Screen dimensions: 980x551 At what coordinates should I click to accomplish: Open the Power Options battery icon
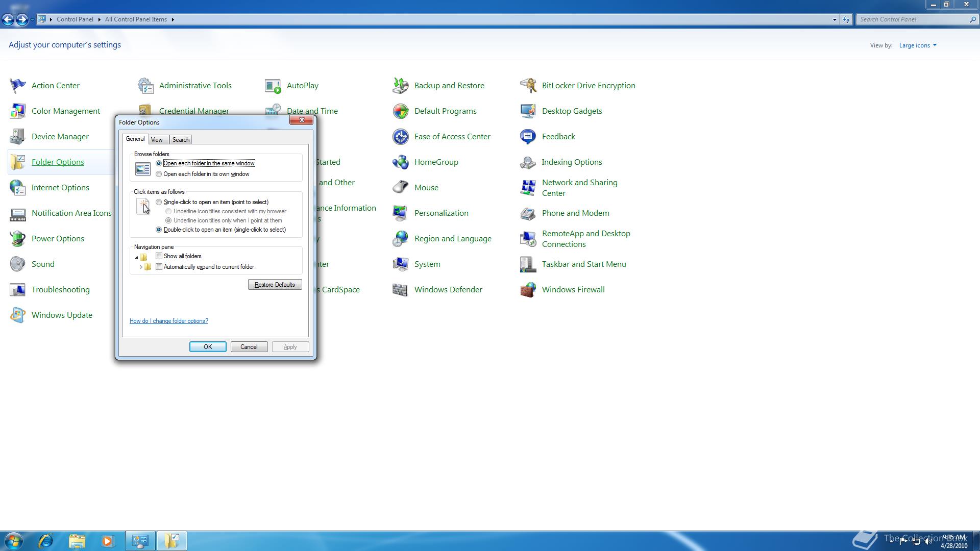point(17,238)
